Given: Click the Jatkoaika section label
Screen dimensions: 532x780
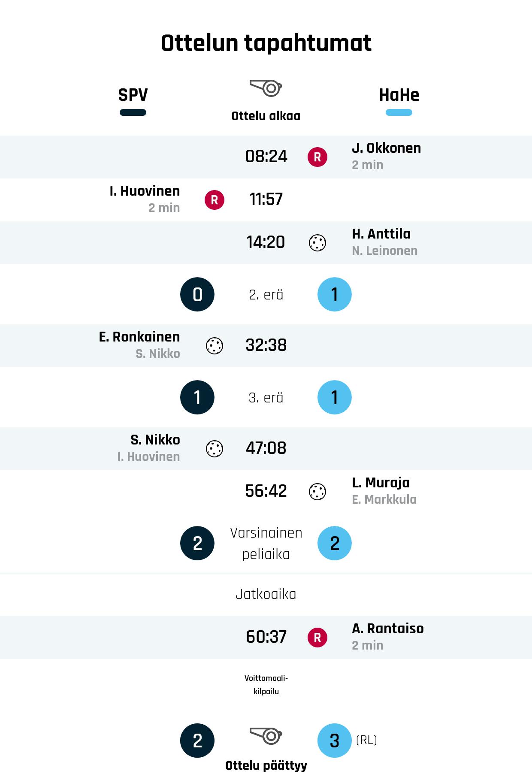Looking at the screenshot, I should pos(266,594).
